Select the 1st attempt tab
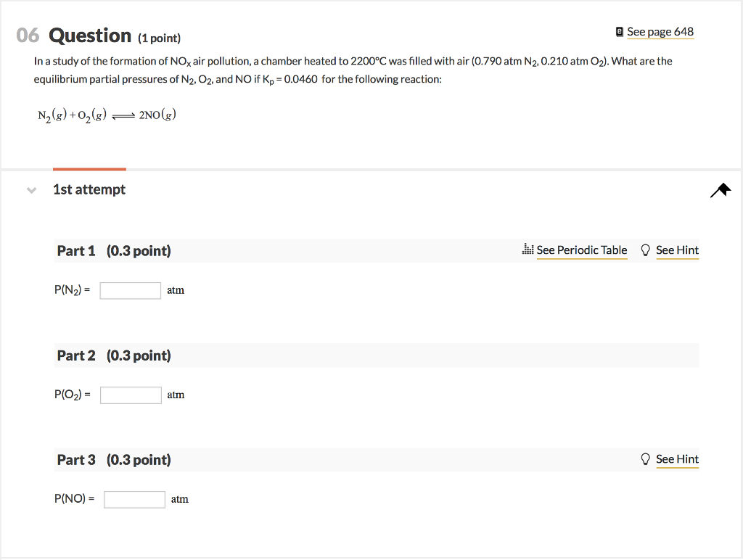The image size is (743, 560). click(89, 189)
